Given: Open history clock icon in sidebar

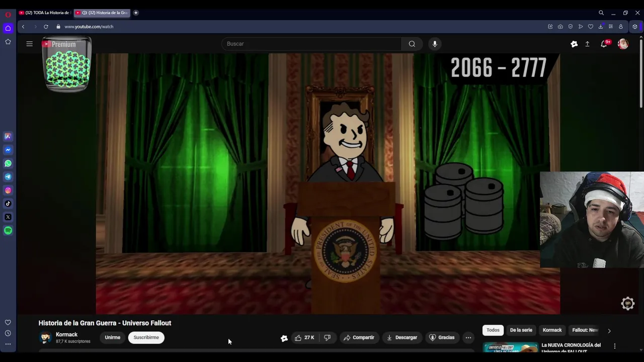Looking at the screenshot, I should pyautogui.click(x=8, y=333).
